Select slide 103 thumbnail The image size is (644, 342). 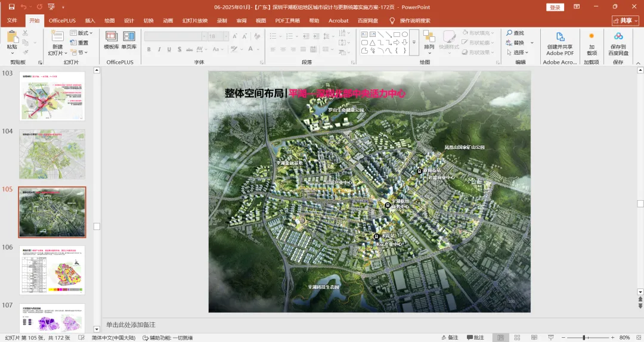pos(52,96)
